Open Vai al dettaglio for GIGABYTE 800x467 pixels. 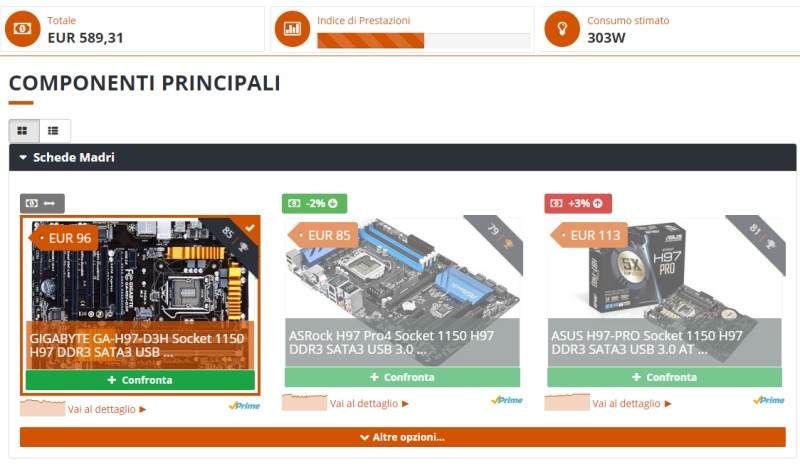(x=107, y=409)
